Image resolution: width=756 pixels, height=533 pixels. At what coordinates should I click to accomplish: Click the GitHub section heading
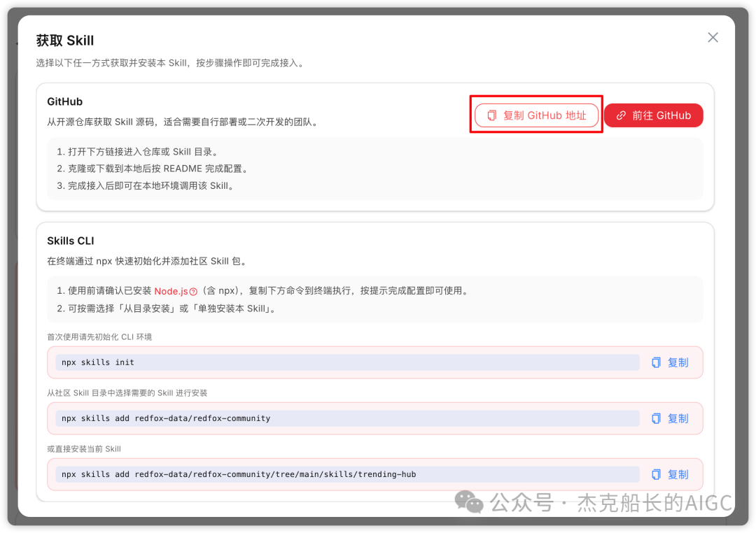tap(64, 101)
